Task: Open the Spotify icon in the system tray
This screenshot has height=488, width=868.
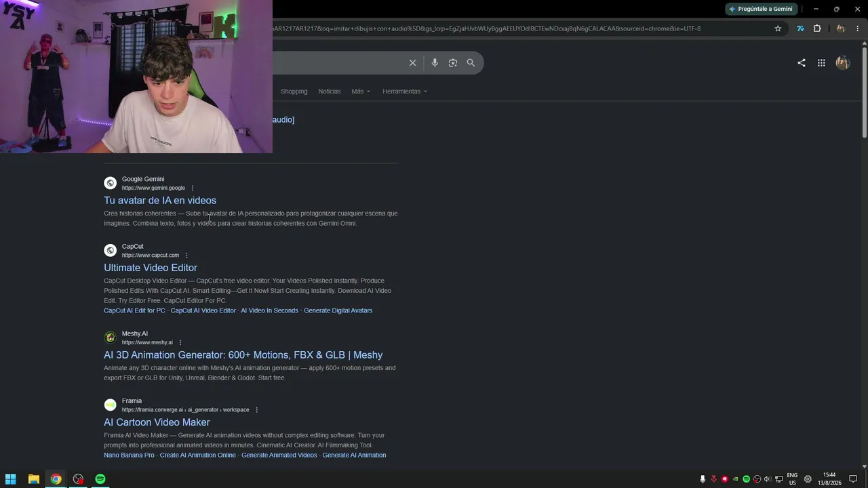Action: pyautogui.click(x=746, y=479)
